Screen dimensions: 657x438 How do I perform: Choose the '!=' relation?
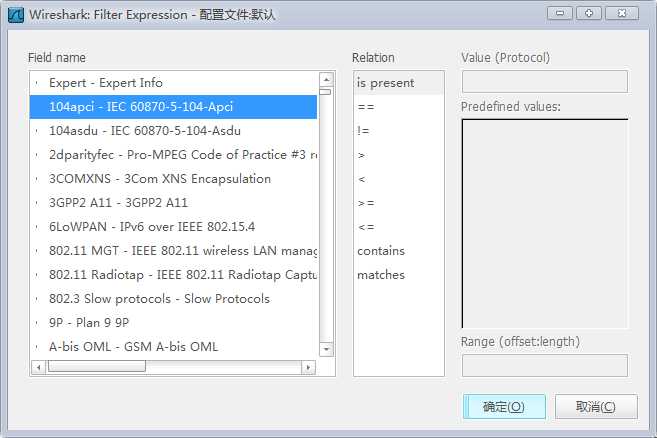click(398, 131)
